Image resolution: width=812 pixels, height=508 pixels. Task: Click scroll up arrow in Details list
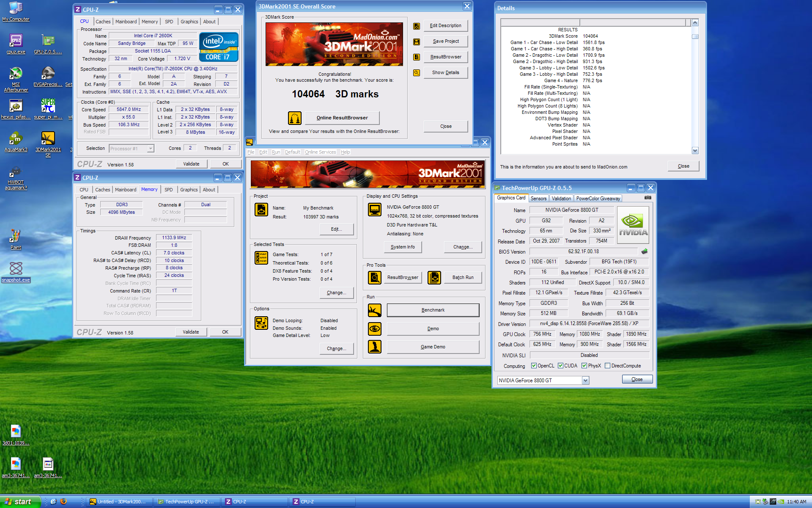pyautogui.click(x=695, y=22)
